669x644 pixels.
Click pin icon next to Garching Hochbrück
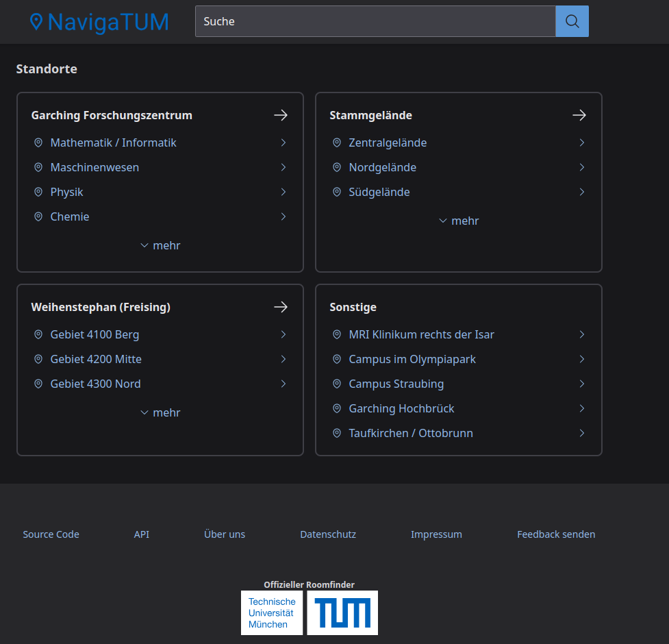tap(337, 409)
